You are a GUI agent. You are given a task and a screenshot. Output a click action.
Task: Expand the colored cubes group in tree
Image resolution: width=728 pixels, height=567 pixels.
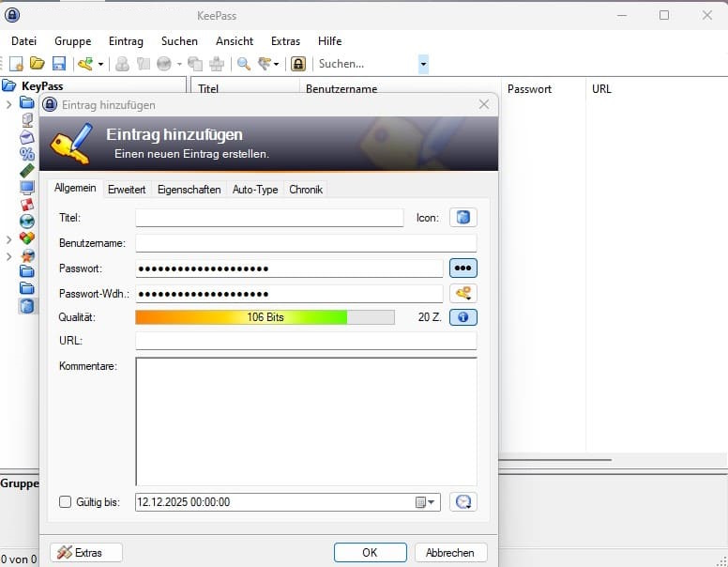coord(8,239)
